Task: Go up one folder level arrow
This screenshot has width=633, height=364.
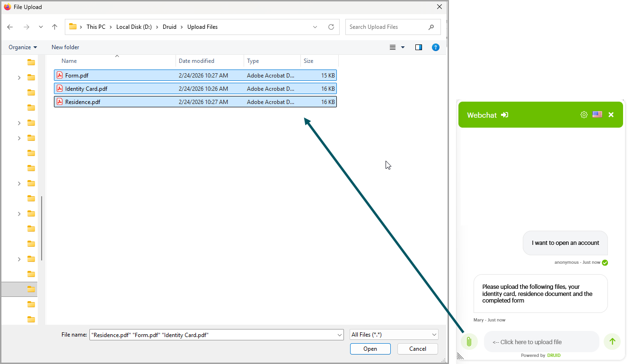Action: coord(54,27)
